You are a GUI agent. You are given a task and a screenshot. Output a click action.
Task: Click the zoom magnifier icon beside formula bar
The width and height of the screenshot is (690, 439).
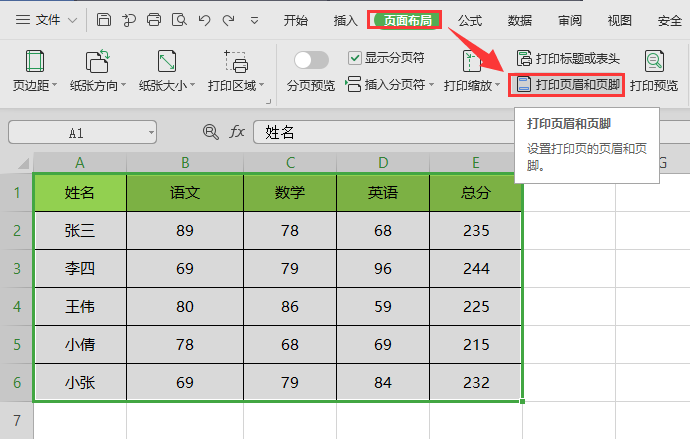pos(211,132)
